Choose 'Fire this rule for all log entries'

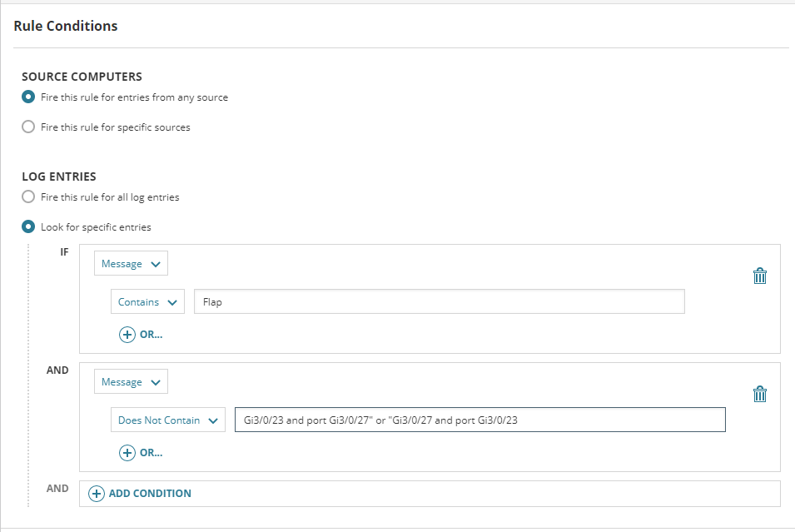pyautogui.click(x=28, y=197)
